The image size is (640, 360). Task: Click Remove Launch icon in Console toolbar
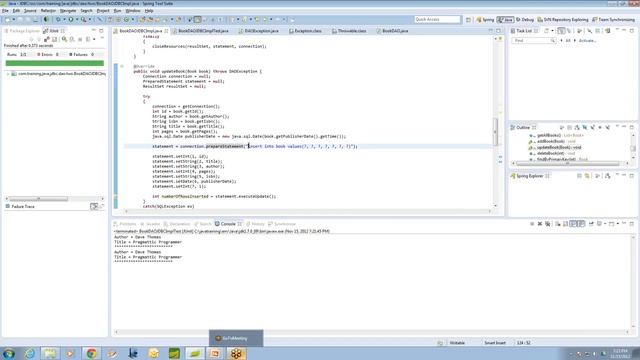[540, 224]
